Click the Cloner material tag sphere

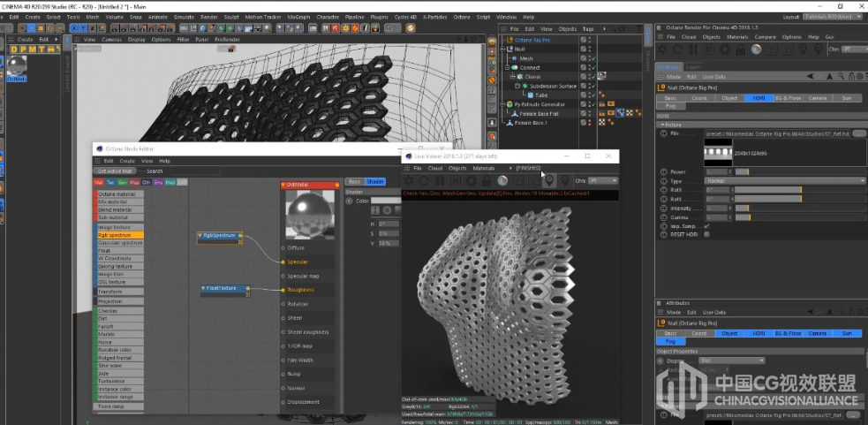601,76
